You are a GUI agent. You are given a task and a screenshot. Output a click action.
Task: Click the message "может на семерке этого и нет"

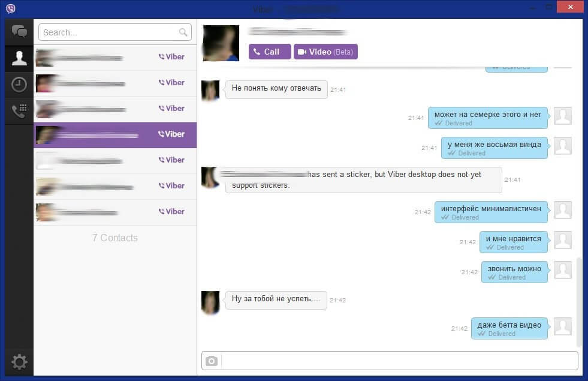487,118
